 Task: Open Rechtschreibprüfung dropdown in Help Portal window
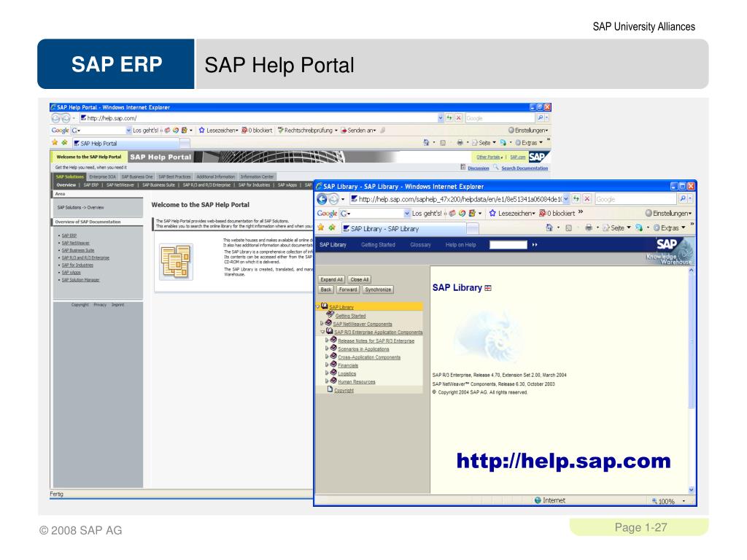pyautogui.click(x=336, y=130)
